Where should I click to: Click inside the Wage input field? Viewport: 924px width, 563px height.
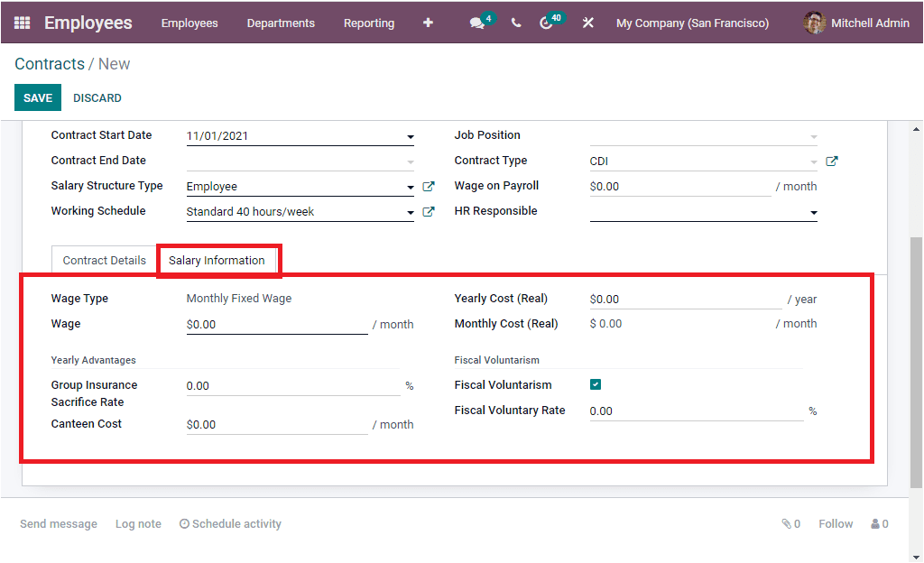click(x=271, y=323)
